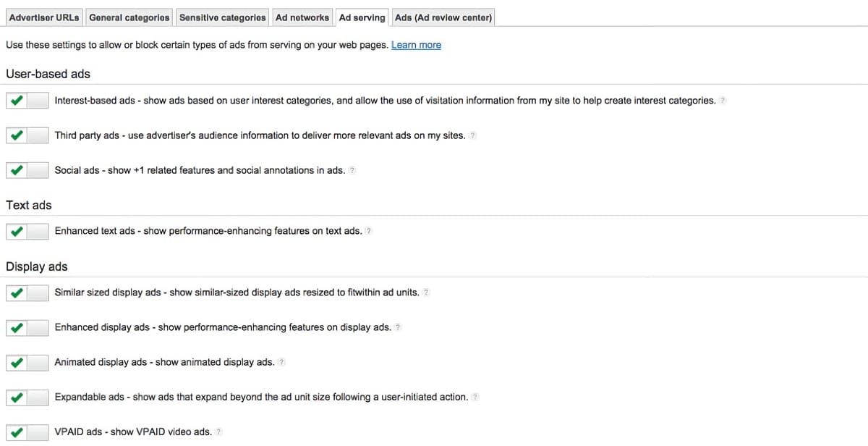Show help for Animated display ads
The image size is (868, 446).
281,362
